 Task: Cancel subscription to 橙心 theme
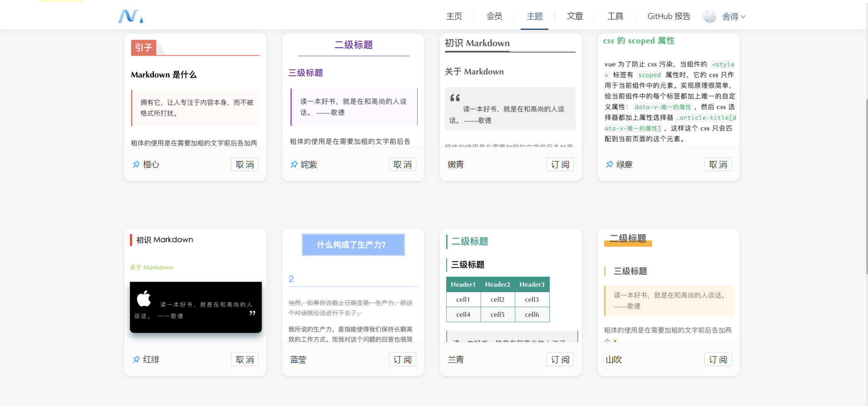tap(245, 164)
